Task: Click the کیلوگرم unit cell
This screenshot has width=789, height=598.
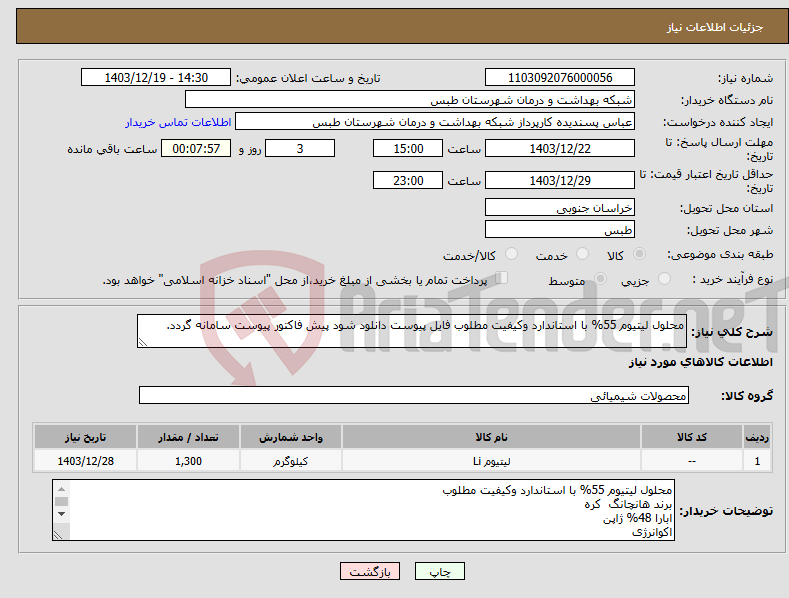Action: [291, 461]
